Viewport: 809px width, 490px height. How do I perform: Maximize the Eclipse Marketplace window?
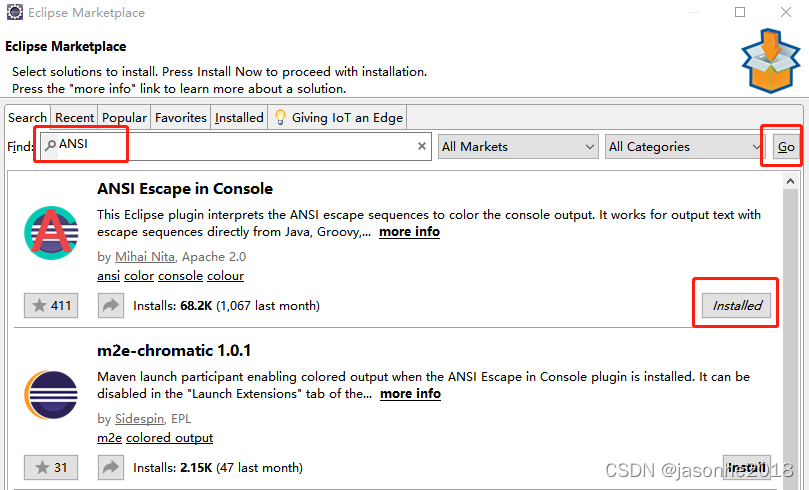pos(740,12)
